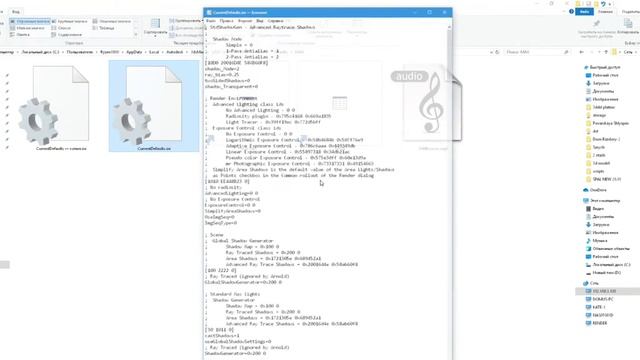Select Network in the navigation pane
640x360 pixels.
click(591, 283)
